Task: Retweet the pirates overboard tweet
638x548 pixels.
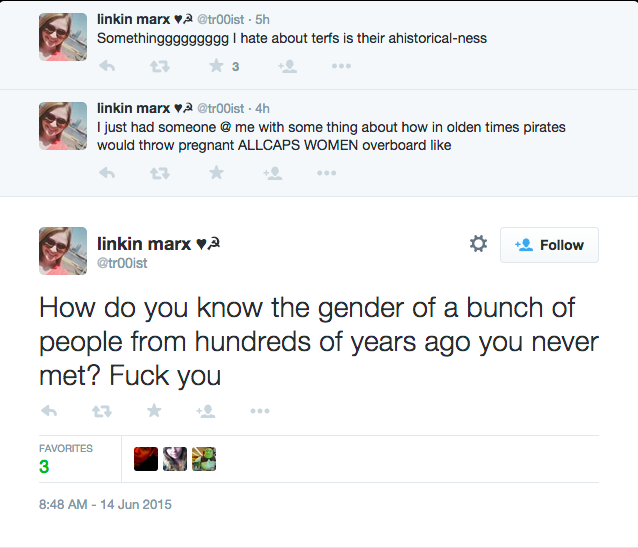Action: click(x=160, y=173)
